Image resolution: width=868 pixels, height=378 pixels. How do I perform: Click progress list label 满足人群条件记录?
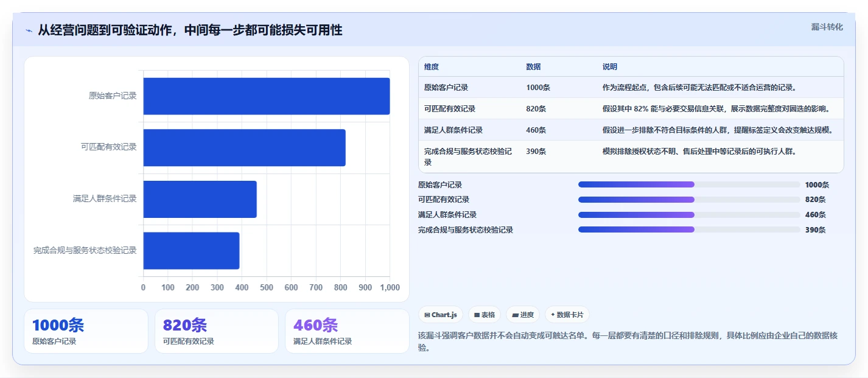pos(447,214)
